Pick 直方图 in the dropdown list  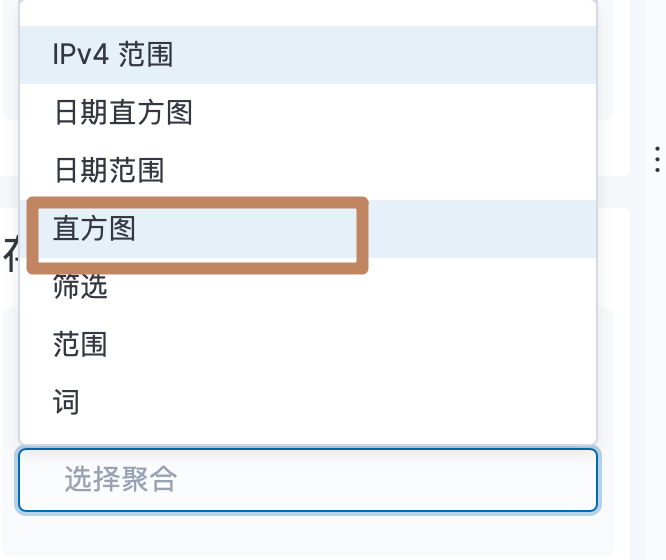[308, 229]
